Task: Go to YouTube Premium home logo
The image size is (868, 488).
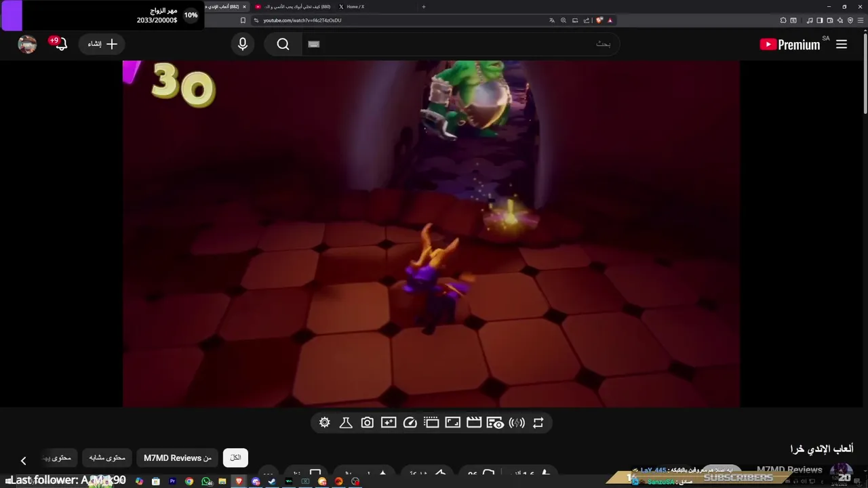Action: (790, 45)
